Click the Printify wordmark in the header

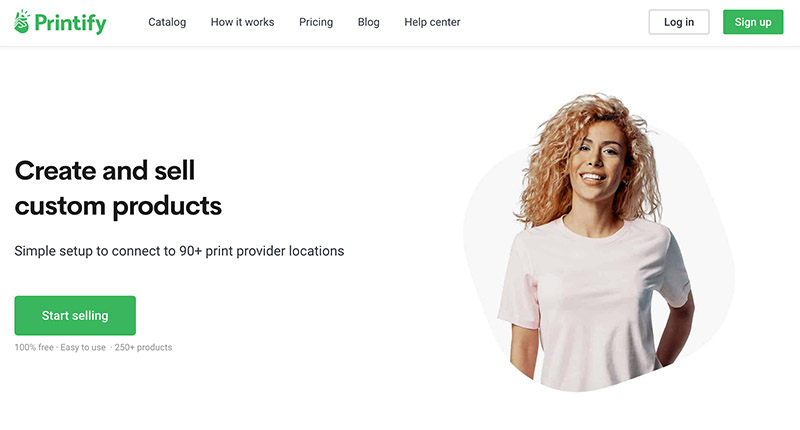(70, 23)
